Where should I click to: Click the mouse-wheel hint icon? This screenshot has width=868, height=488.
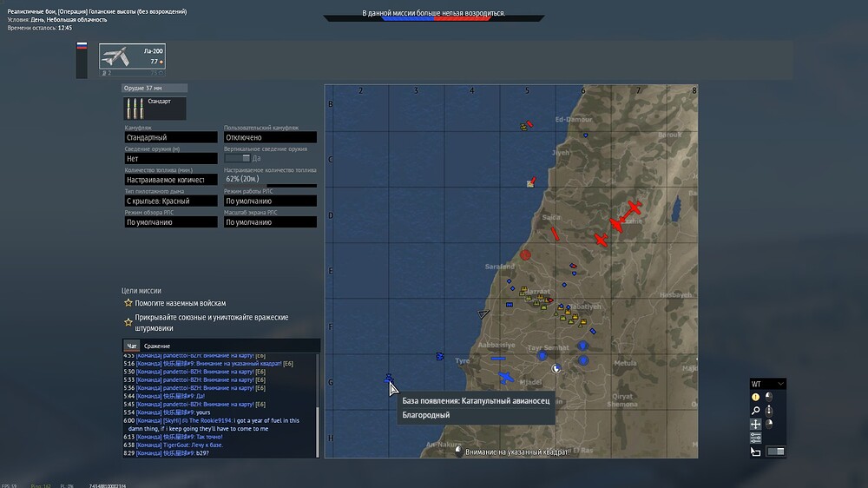tap(769, 411)
